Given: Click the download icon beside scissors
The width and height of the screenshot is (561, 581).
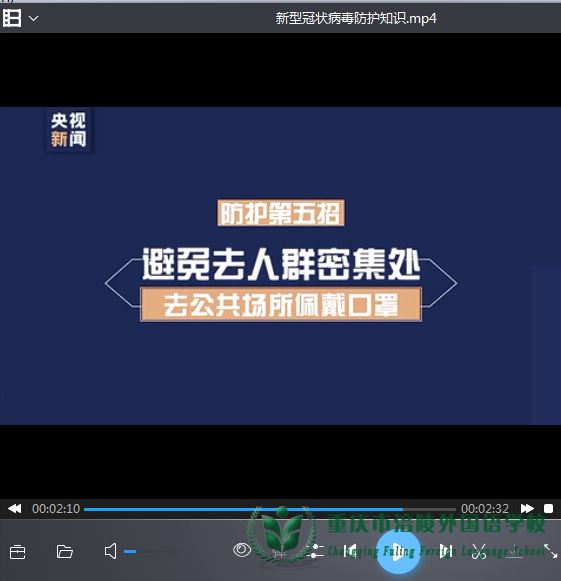Looking at the screenshot, I should tap(515, 551).
